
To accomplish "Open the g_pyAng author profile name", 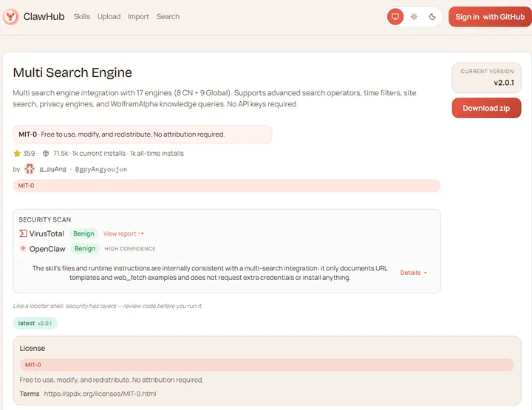I will click(53, 169).
